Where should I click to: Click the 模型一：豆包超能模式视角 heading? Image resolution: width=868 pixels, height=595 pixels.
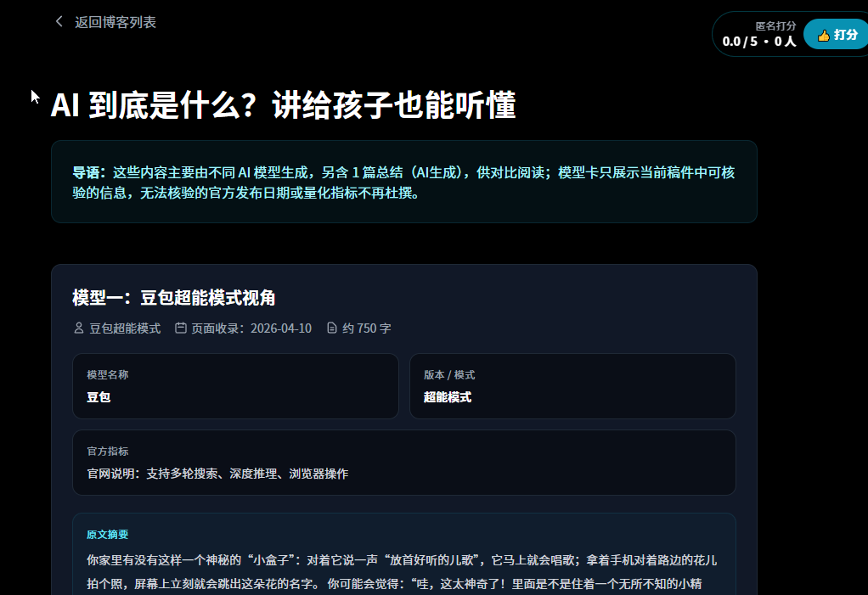pos(174,297)
